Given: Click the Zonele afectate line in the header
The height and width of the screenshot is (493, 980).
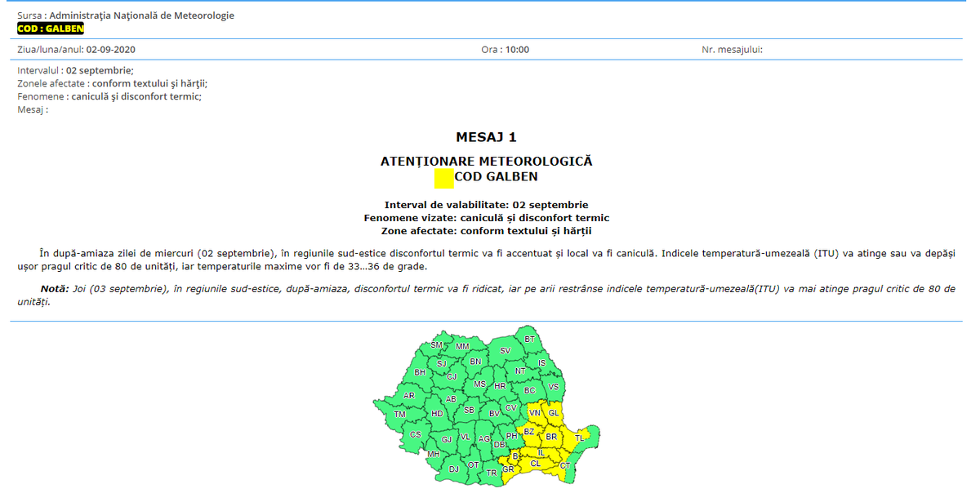Looking at the screenshot, I should click(x=113, y=83).
